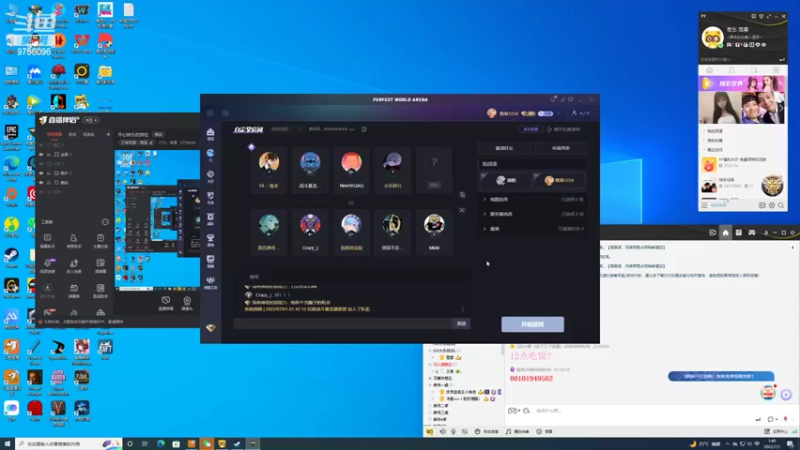Select the red active scene tab in stream assistant
Viewport: 800px width, 450px height.
pos(54,134)
